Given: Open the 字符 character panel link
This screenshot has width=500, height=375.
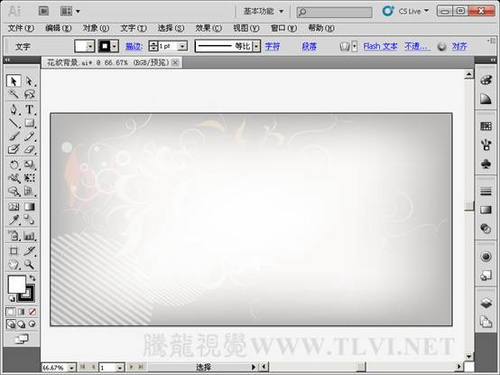Looking at the screenshot, I should point(272,46).
